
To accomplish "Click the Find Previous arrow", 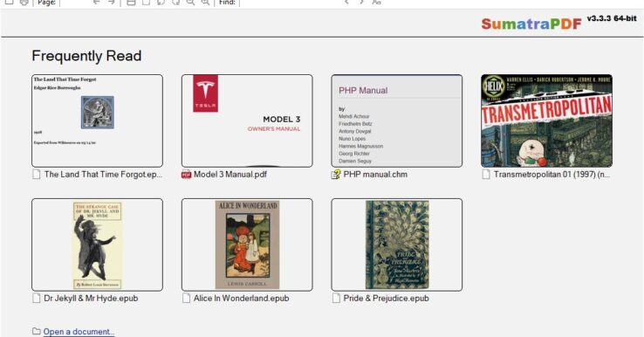I will point(346,2).
